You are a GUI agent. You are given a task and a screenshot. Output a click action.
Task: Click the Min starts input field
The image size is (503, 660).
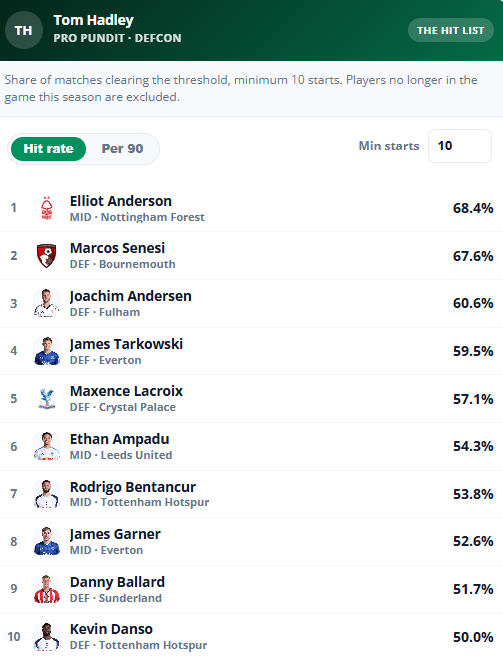[460, 146]
